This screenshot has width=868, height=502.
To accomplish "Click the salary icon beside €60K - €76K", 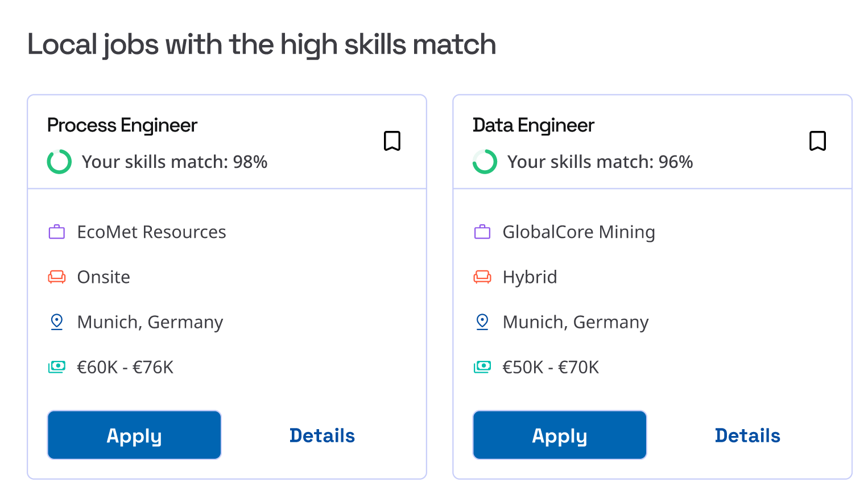I will 57,367.
